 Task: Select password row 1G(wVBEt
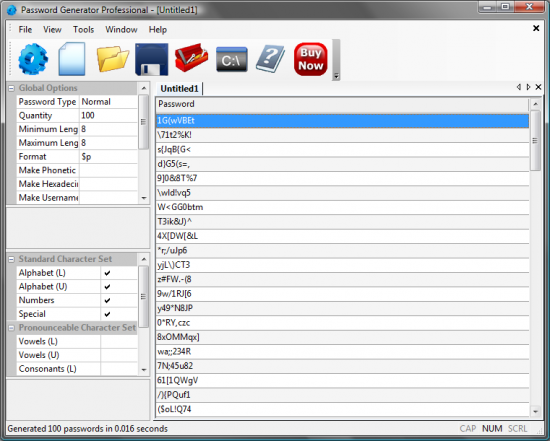point(342,121)
